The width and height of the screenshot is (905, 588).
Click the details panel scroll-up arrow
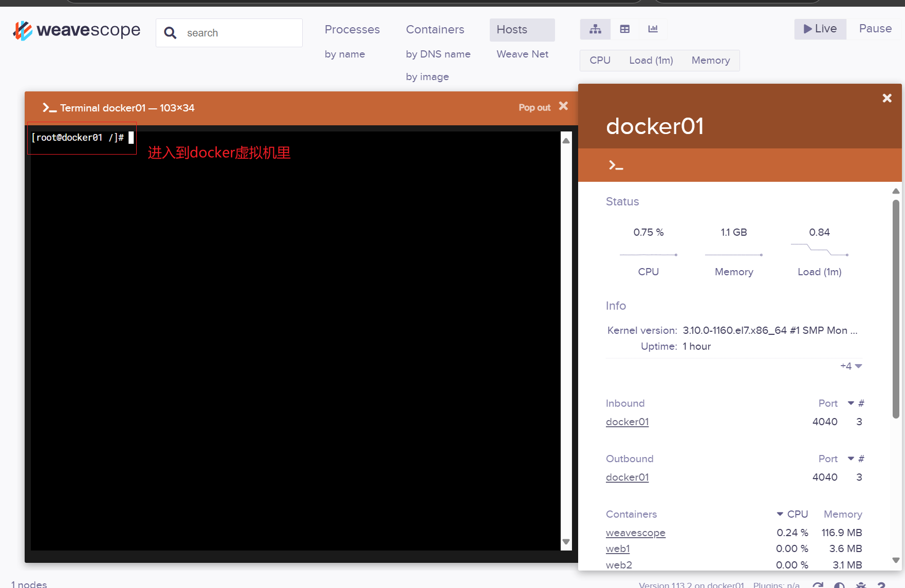pos(896,191)
